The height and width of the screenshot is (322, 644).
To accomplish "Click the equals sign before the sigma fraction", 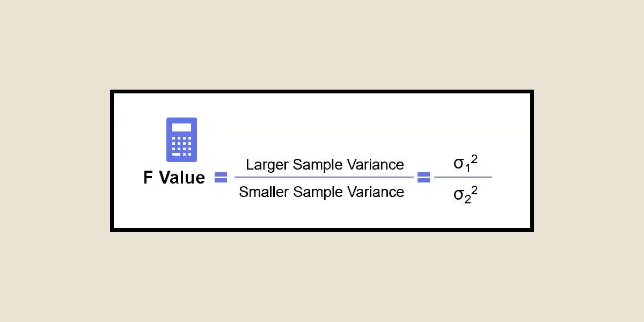I will 424,178.
